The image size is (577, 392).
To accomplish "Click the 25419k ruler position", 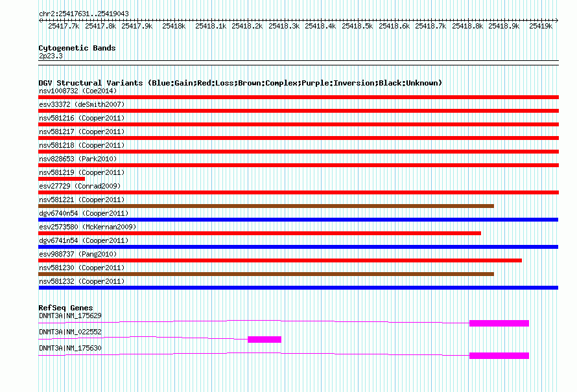I will (x=541, y=26).
